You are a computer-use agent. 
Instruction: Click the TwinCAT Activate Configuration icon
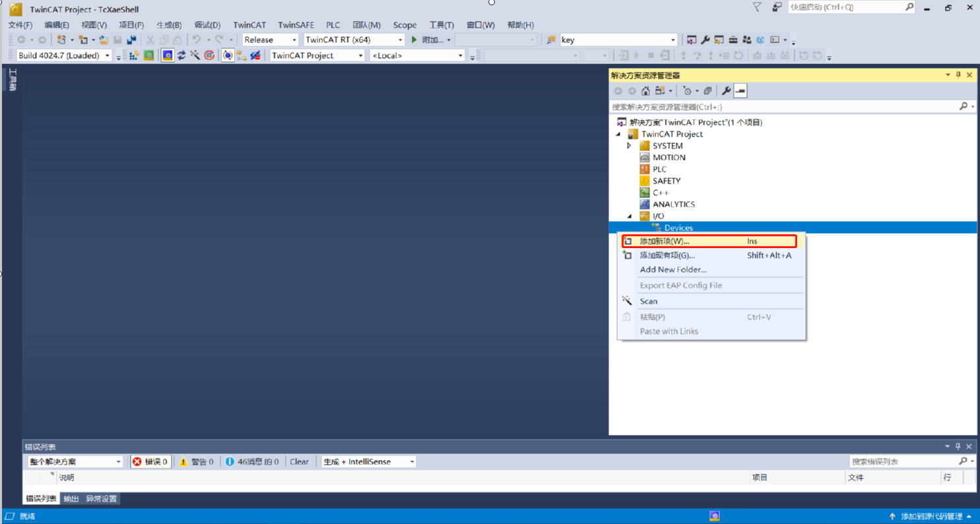click(x=135, y=55)
